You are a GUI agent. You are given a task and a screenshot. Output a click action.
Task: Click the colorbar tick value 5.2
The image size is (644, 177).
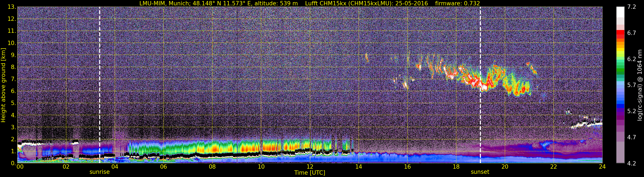632,111
